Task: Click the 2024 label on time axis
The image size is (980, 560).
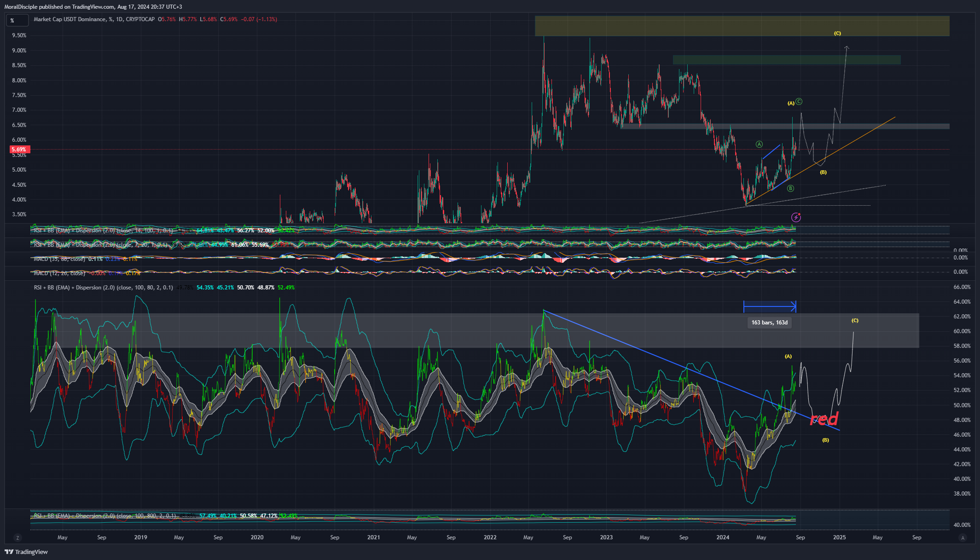Action: pyautogui.click(x=723, y=537)
